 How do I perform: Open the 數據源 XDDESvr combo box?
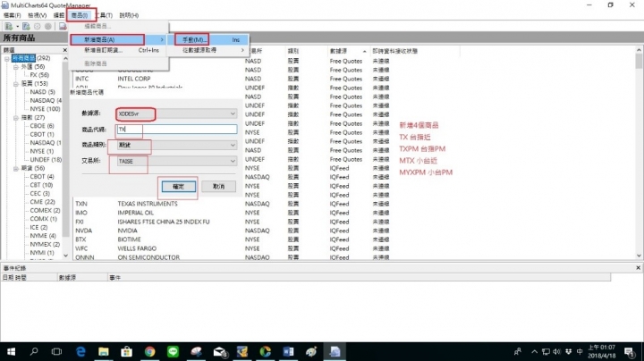pos(176,113)
